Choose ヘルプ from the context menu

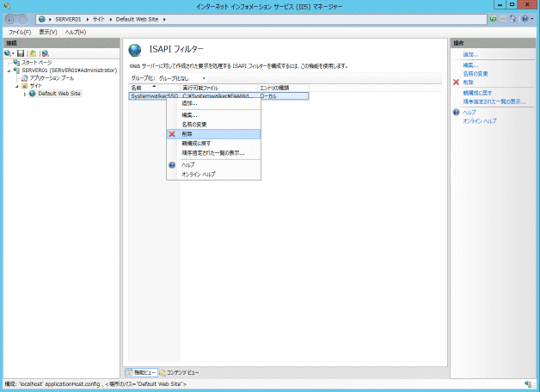pyautogui.click(x=213, y=165)
